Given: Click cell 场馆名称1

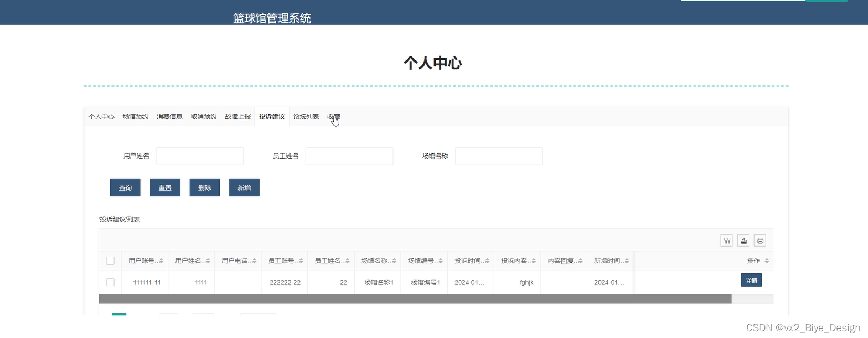Looking at the screenshot, I should (379, 283).
